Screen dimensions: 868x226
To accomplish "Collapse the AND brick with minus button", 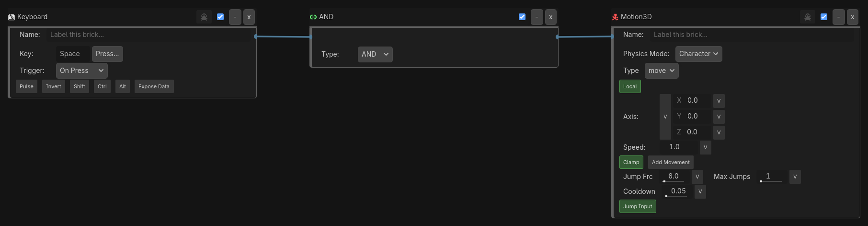I will click(x=537, y=17).
